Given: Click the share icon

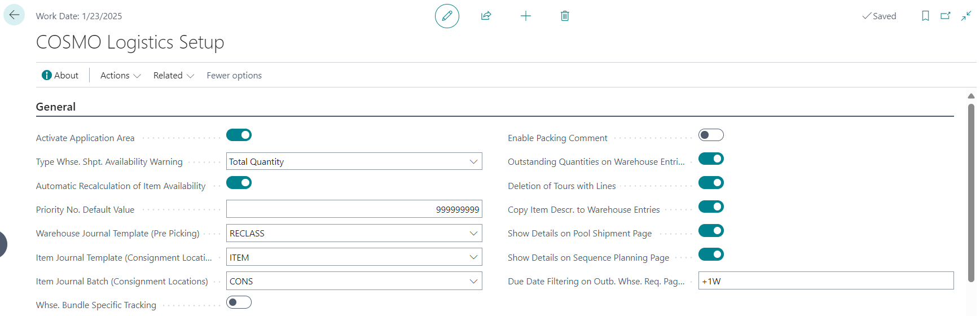Looking at the screenshot, I should click(x=486, y=16).
